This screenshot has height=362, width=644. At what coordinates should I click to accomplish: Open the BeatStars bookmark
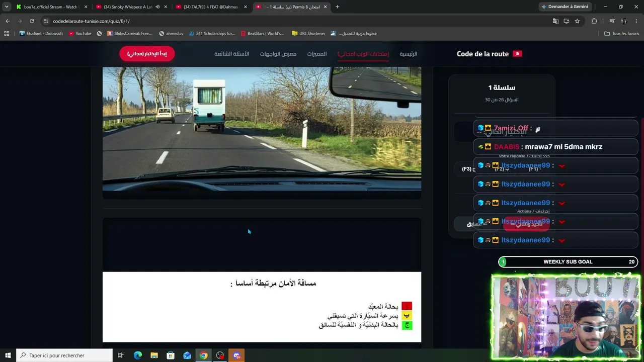(262, 34)
